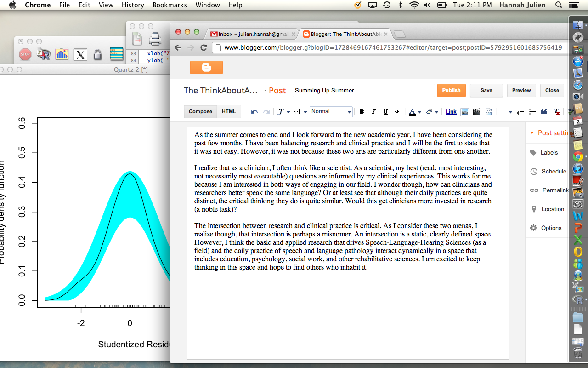Open the History menu
Image resolution: width=588 pixels, height=368 pixels.
coord(133,5)
